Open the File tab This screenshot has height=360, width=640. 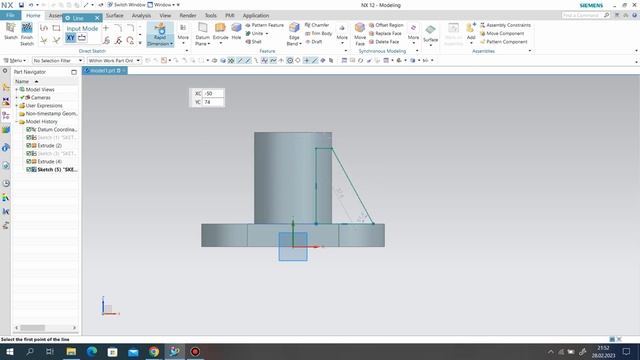tap(10, 15)
